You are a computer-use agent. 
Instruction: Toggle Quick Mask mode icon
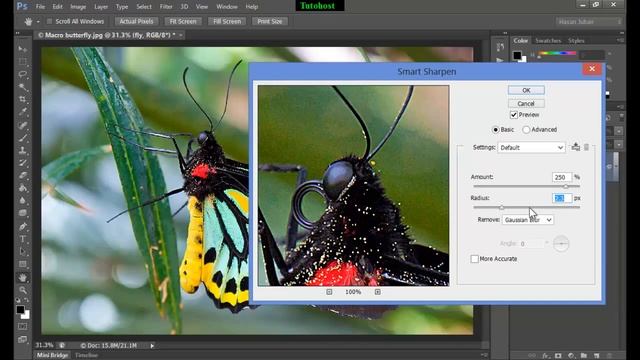coord(22,327)
